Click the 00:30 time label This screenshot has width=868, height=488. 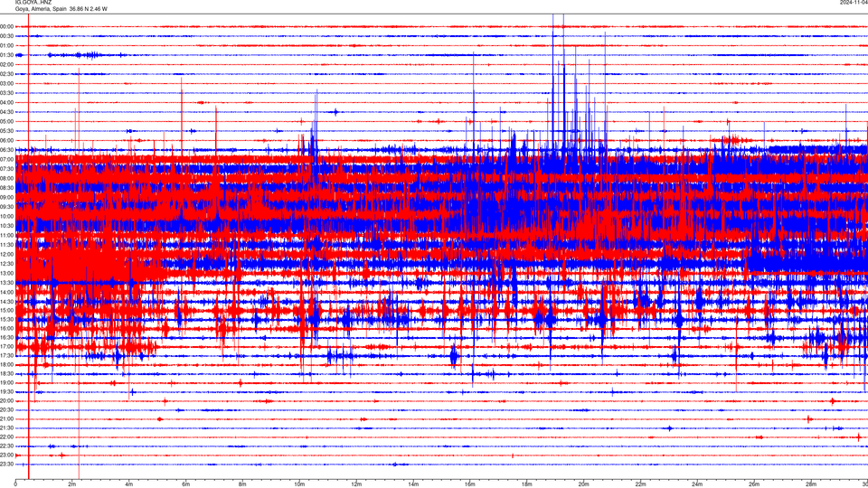6,36
